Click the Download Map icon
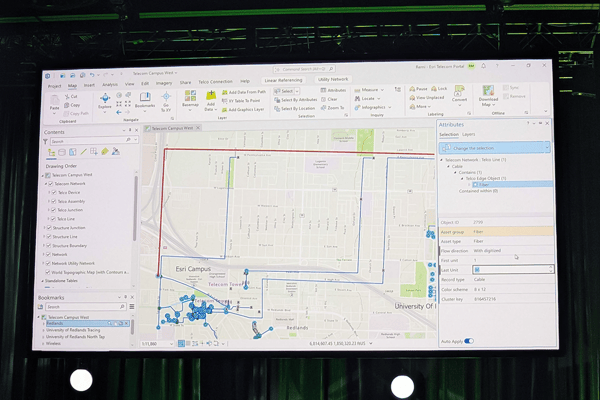600x400 pixels. pos(488,90)
